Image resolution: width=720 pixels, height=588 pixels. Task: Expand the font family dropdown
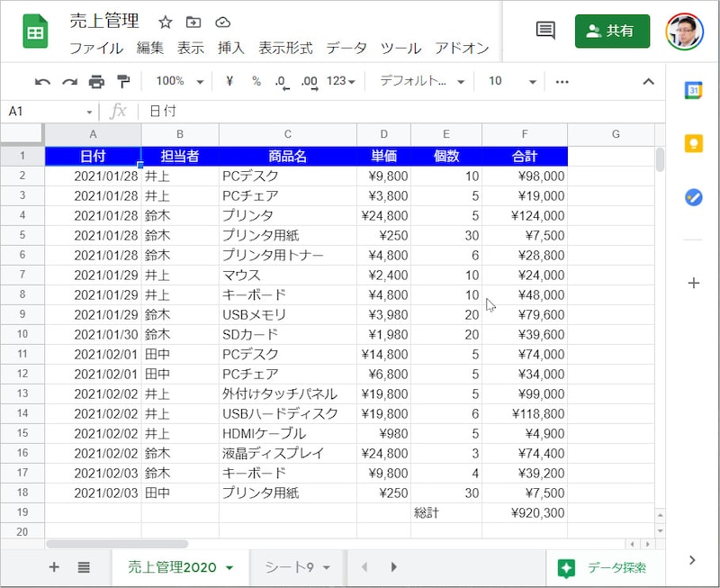pyautogui.click(x=421, y=82)
